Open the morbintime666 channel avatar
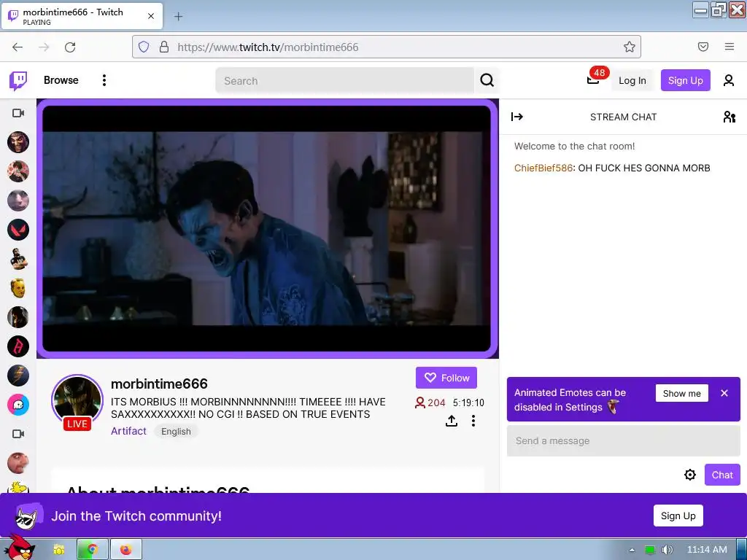The height and width of the screenshot is (560, 747). click(x=77, y=401)
